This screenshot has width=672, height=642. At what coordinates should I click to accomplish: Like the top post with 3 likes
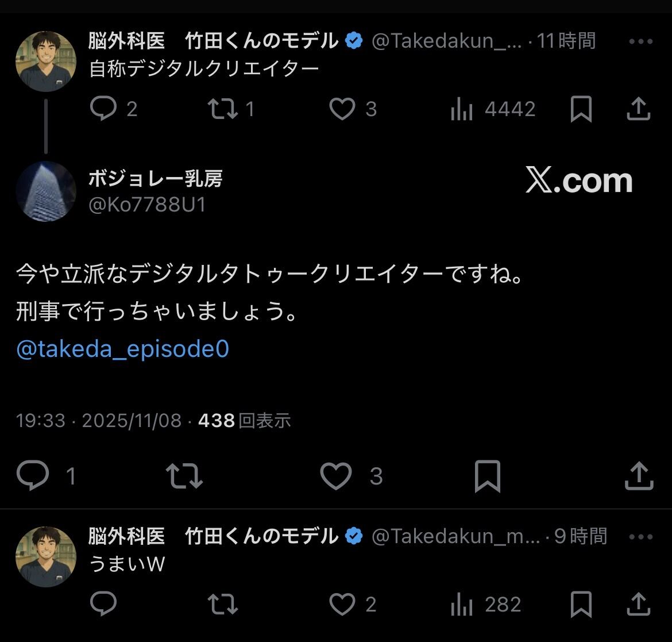pos(342,109)
